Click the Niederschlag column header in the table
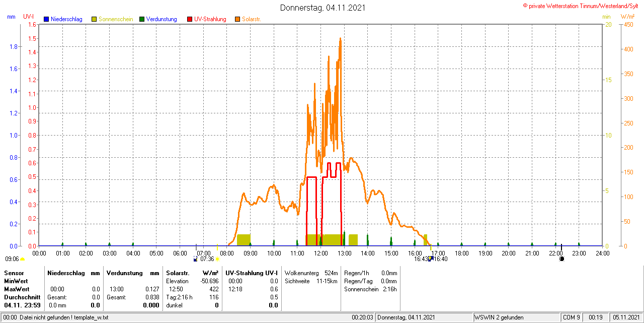644x323 pixels. pos(66,273)
